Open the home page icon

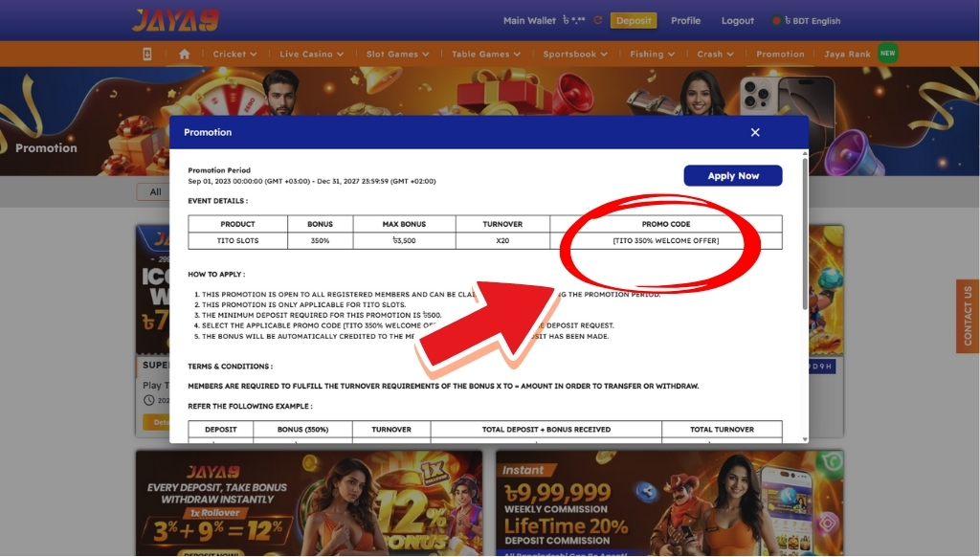[x=185, y=54]
